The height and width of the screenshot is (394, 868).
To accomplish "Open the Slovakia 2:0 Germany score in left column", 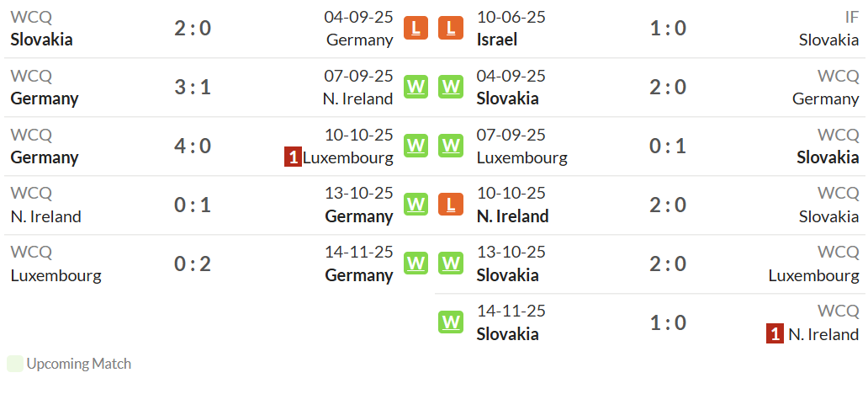I will (x=193, y=29).
